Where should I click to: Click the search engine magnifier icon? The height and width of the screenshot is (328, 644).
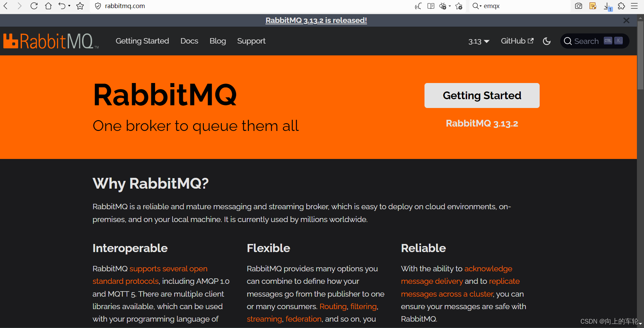(x=475, y=6)
